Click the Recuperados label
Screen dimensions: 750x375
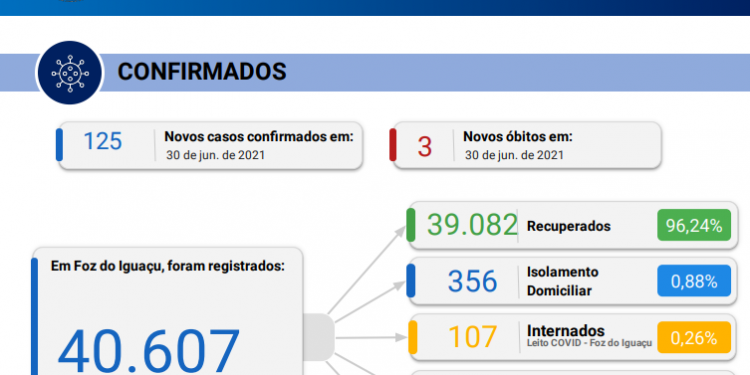point(569,226)
